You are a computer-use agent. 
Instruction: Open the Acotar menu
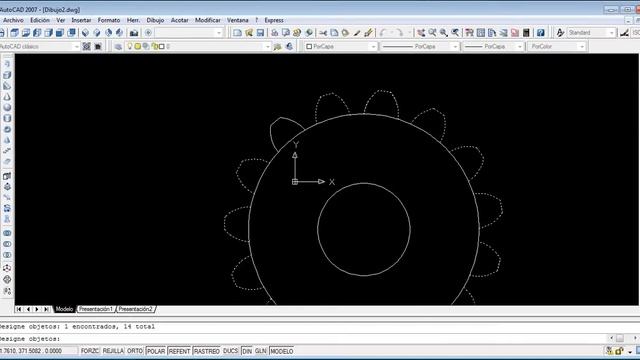click(180, 20)
